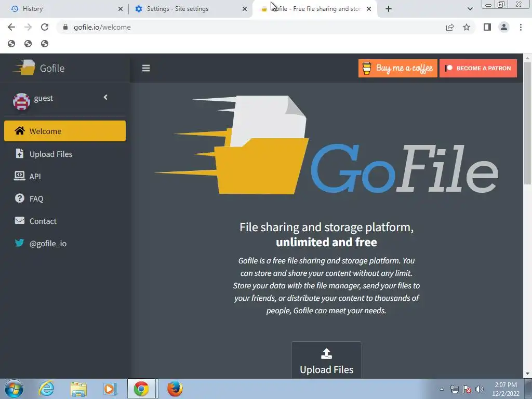The image size is (532, 399).
Task: Click the site security lock icon
Action: tap(65, 27)
